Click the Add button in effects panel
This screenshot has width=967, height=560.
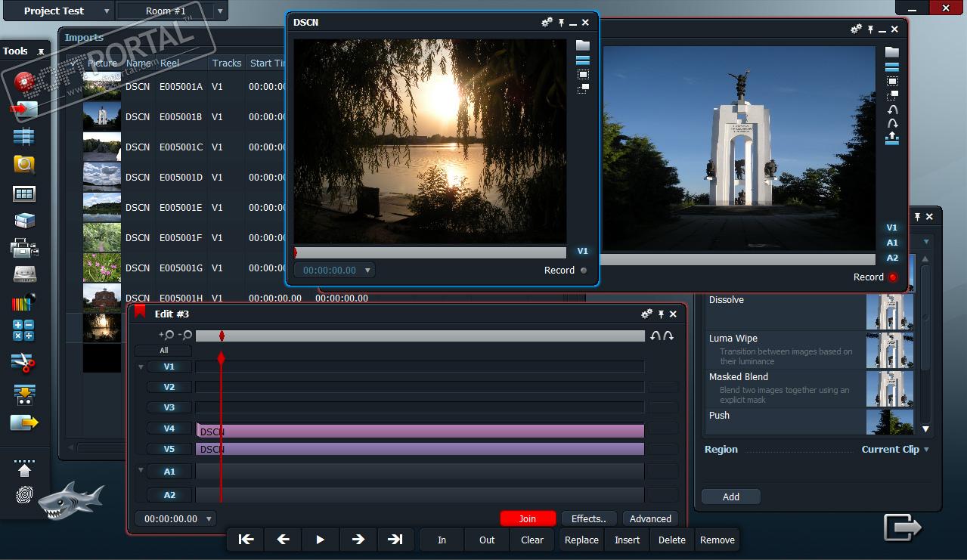click(730, 497)
